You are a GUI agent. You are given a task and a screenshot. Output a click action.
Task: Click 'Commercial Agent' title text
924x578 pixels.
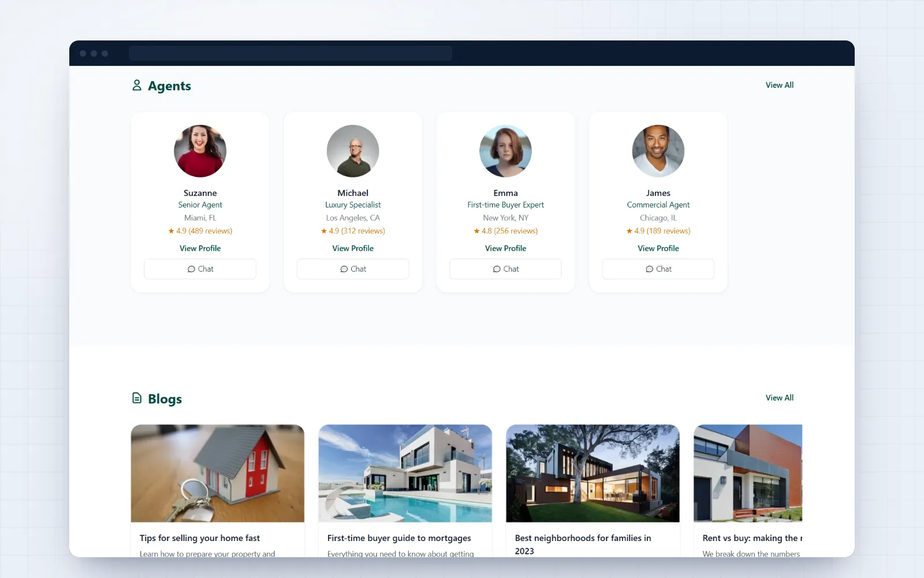pos(658,205)
